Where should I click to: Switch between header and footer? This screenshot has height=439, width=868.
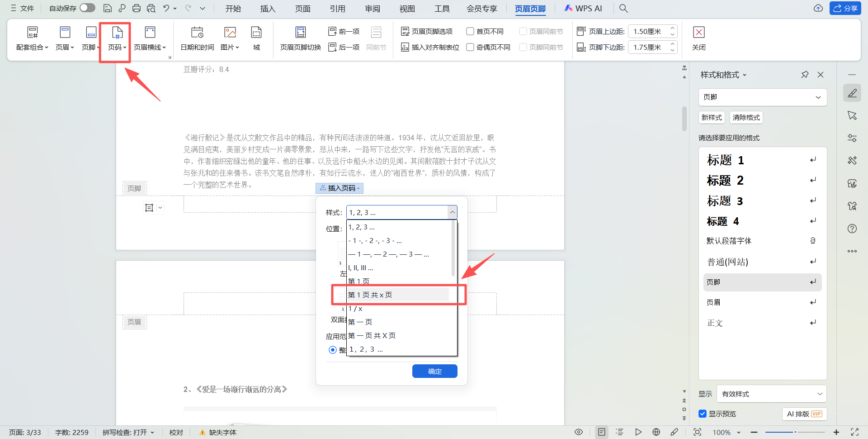point(300,38)
